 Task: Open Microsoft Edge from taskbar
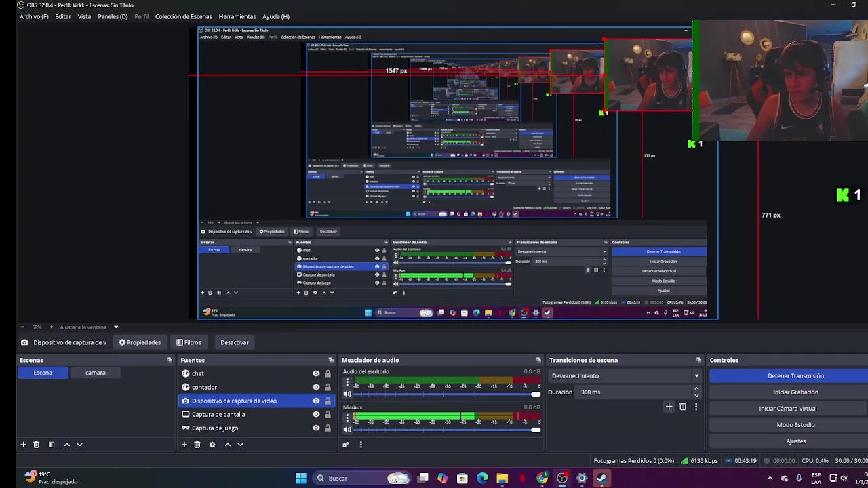click(482, 478)
